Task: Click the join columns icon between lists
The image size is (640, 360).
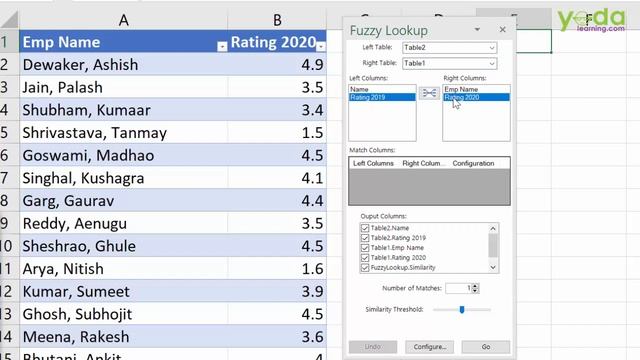Action: pos(429,93)
